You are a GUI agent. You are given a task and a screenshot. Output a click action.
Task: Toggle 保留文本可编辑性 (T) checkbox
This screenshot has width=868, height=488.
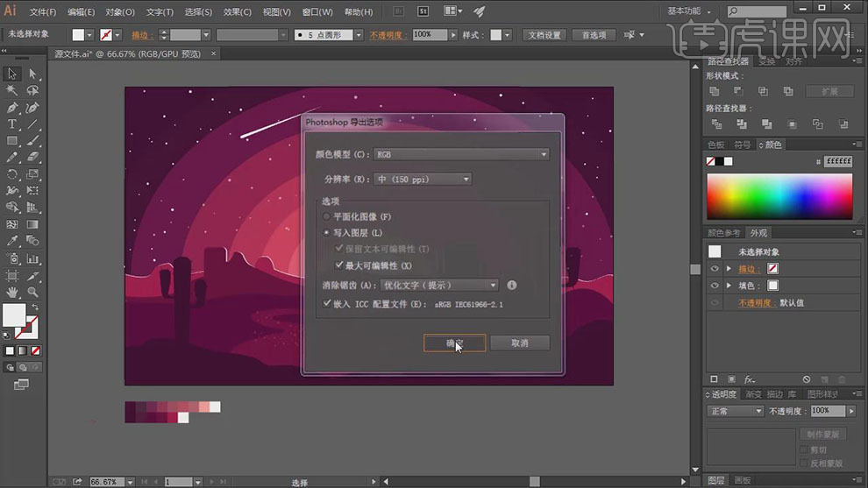(x=338, y=249)
